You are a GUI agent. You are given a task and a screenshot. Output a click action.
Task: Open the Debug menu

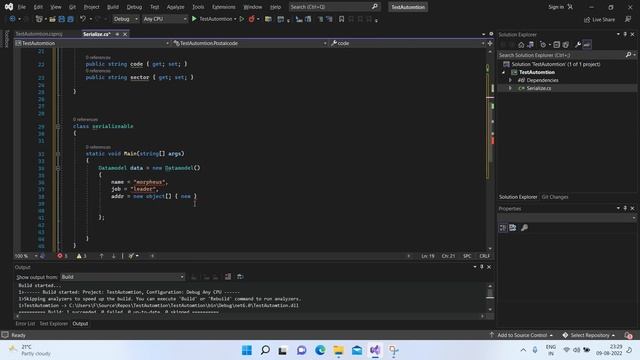(x=134, y=7)
